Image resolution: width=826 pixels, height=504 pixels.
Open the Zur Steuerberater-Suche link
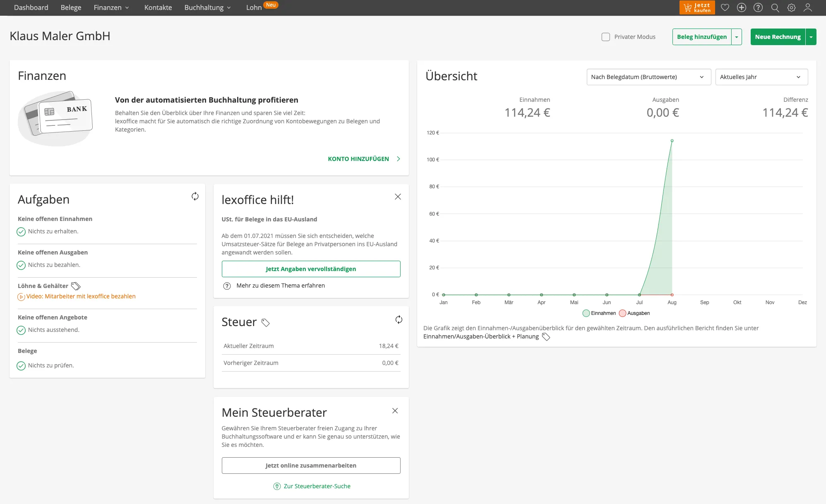pos(317,486)
